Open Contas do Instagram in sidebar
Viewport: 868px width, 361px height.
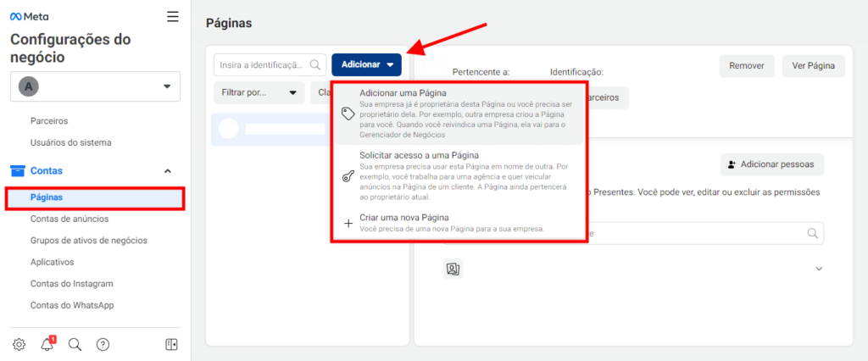click(72, 284)
